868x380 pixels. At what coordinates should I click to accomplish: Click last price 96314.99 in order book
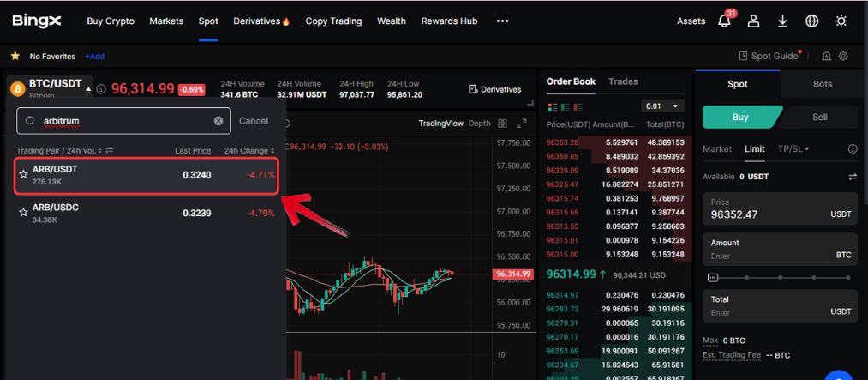click(572, 274)
